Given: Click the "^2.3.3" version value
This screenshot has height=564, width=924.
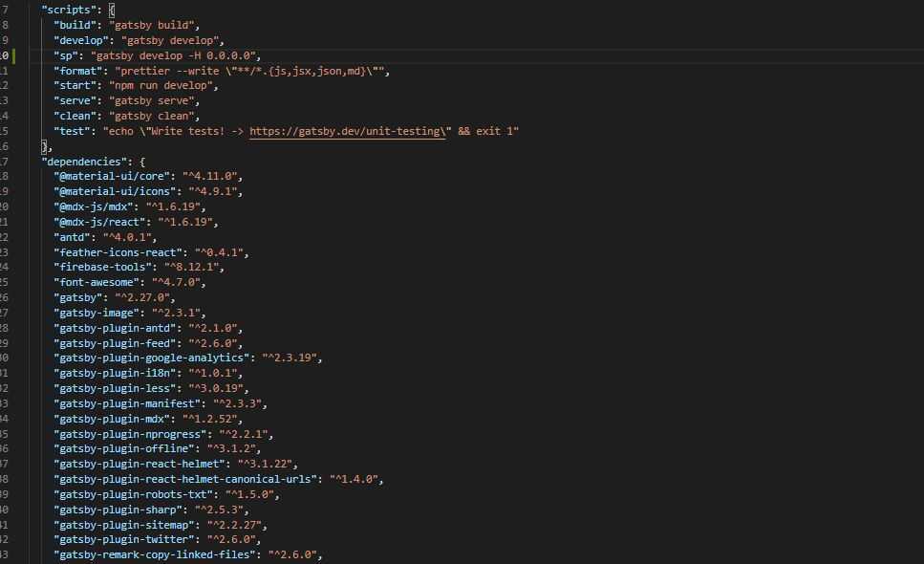Looking at the screenshot, I should (237, 403).
